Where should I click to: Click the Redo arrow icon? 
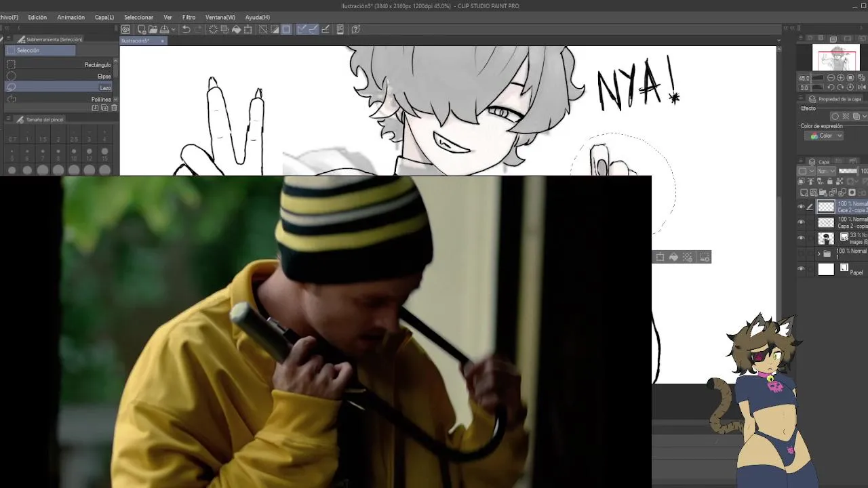[x=198, y=29]
